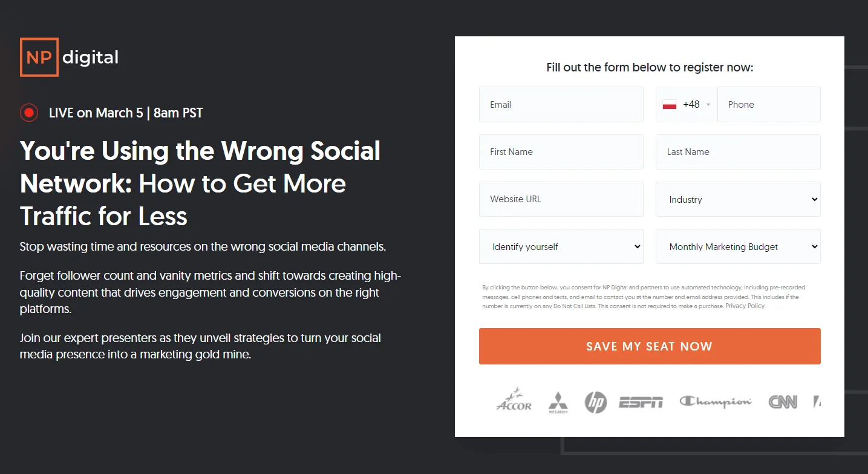This screenshot has height=474, width=868.
Task: Open the Privacy Policy link
Action: coord(745,306)
